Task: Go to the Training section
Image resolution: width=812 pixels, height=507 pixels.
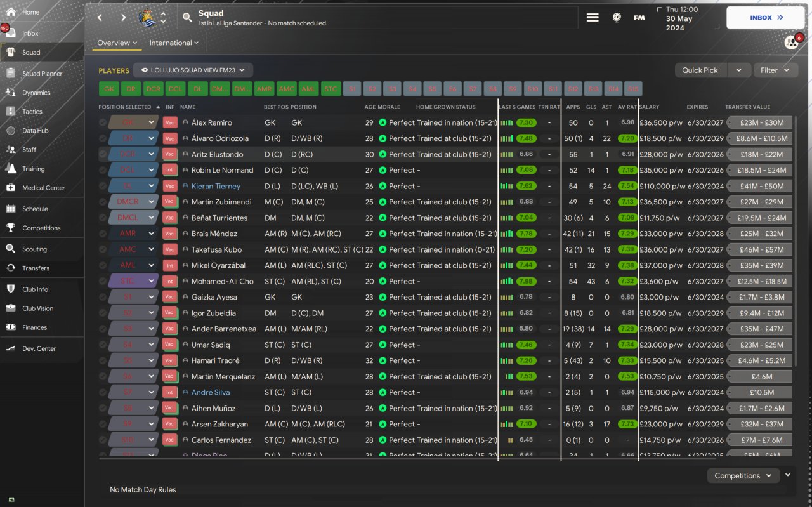Action: pyautogui.click(x=33, y=169)
